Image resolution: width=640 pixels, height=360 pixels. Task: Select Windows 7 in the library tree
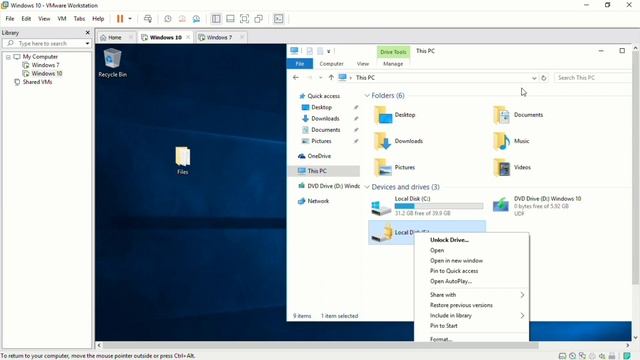pos(45,65)
